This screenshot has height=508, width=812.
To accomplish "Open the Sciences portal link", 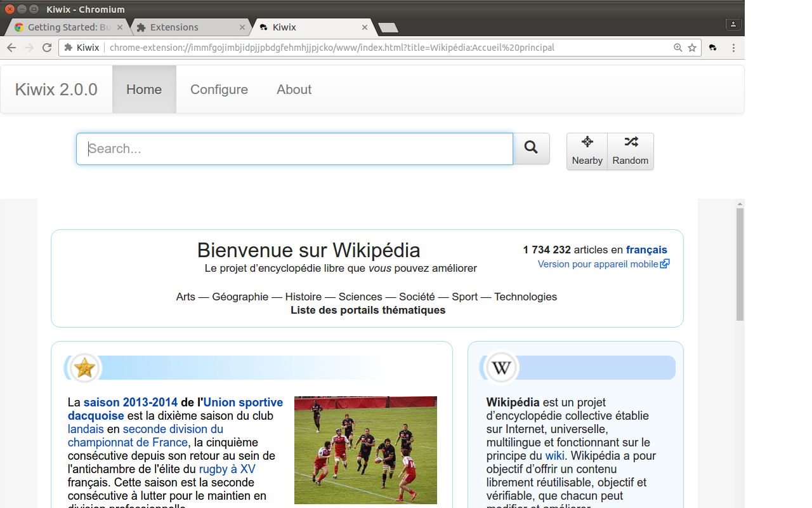I will click(x=360, y=297).
